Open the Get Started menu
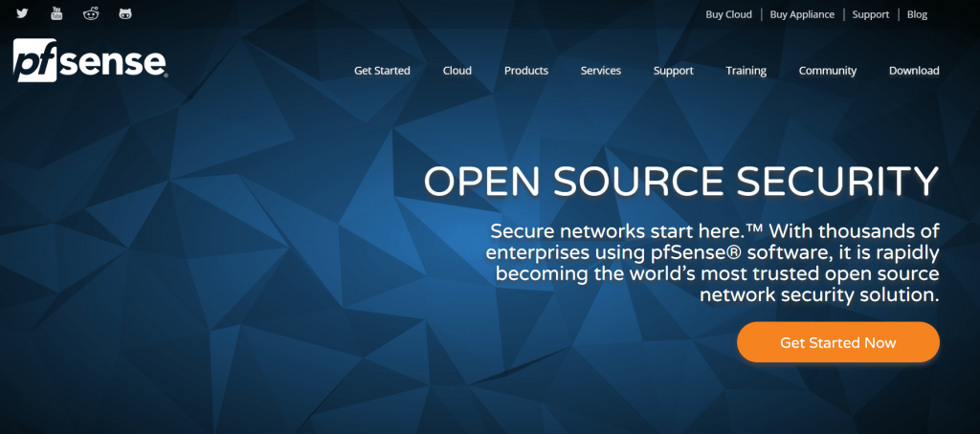The height and width of the screenshot is (434, 980). click(x=382, y=71)
